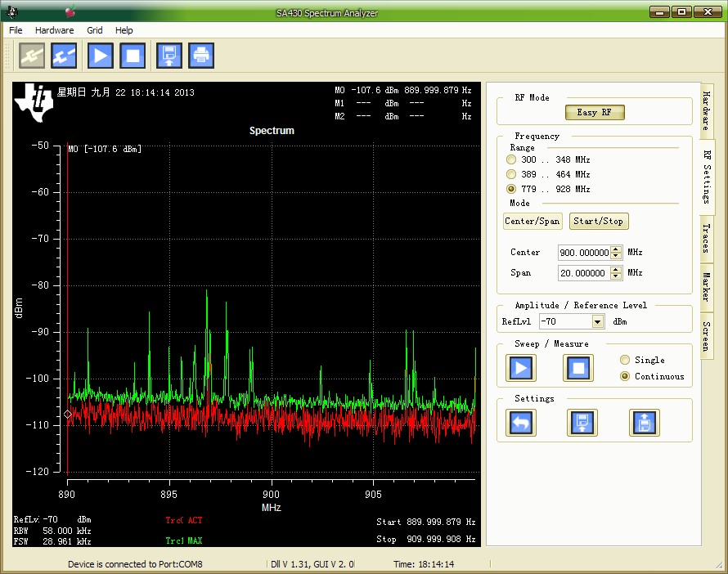728x574 pixels.
Task: Click the connect hardware icon in toolbar
Action: (32, 56)
